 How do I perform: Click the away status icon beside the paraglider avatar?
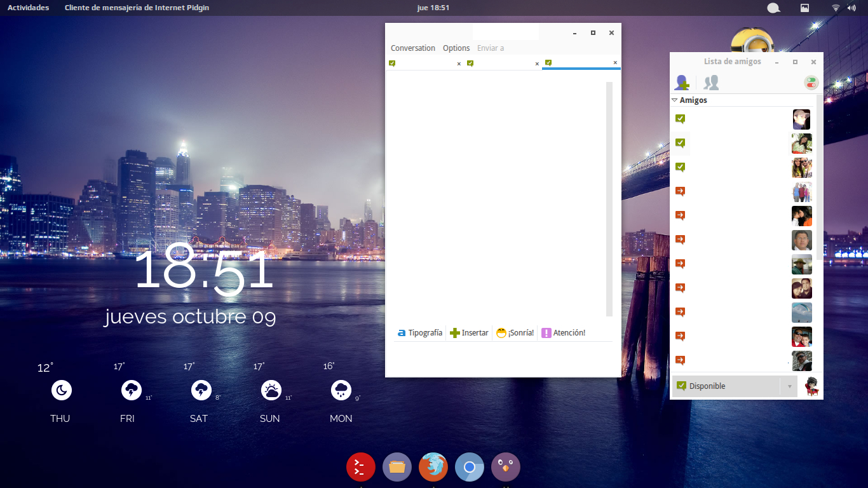(x=680, y=312)
